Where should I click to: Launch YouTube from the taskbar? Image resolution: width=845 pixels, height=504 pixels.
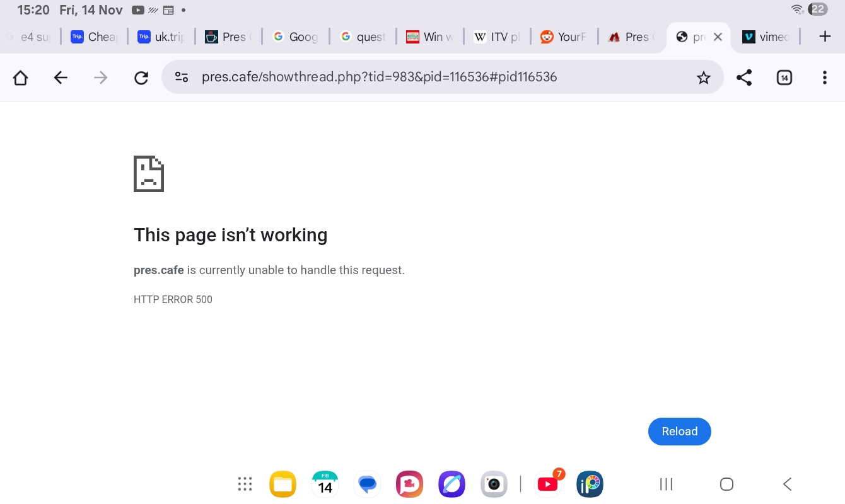coord(547,484)
